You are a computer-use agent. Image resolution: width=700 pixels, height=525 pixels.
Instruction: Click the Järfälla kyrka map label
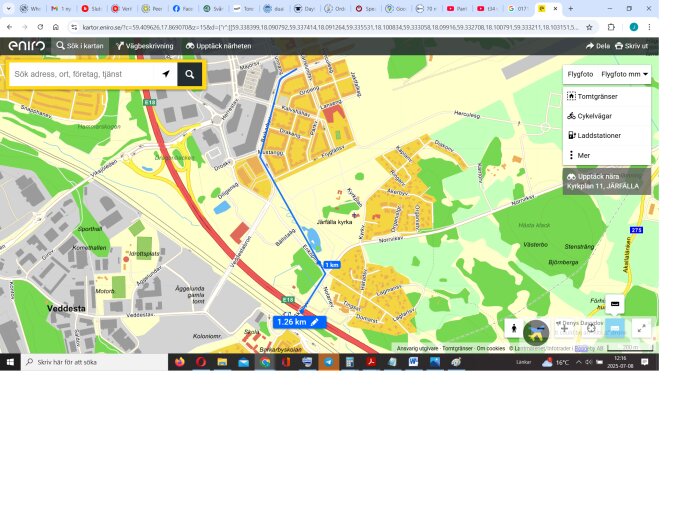(x=334, y=222)
